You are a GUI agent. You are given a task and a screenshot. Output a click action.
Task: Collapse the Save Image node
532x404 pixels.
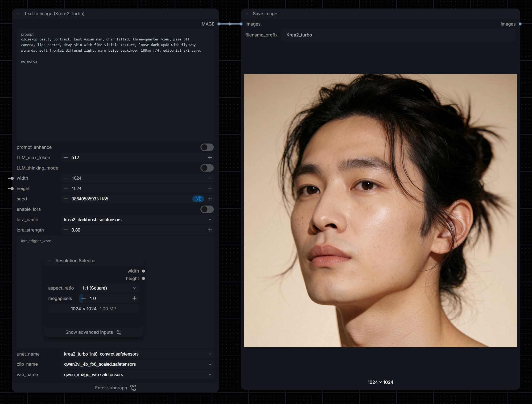(247, 14)
